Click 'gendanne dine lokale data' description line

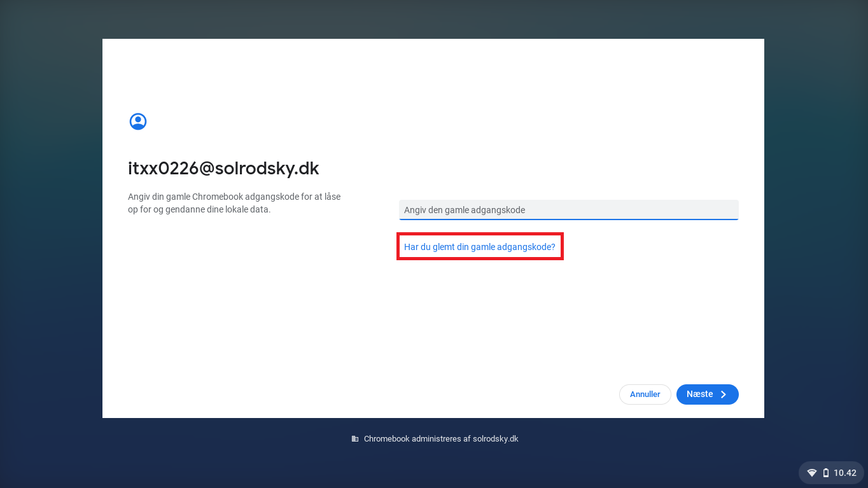216,209
